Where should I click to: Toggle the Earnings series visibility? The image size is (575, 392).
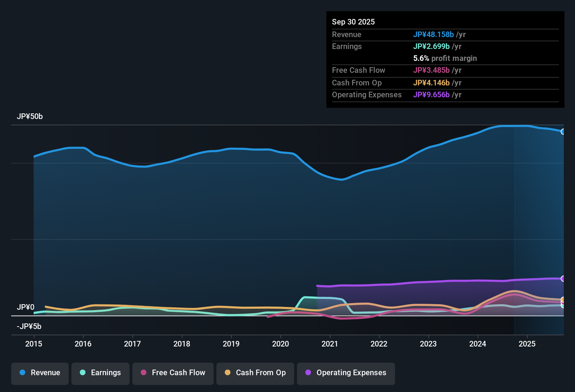point(101,373)
